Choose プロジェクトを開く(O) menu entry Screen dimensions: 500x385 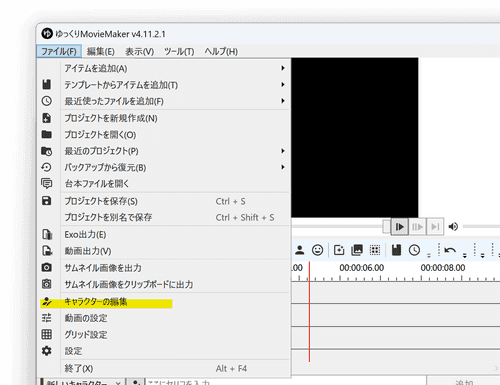coord(164,135)
